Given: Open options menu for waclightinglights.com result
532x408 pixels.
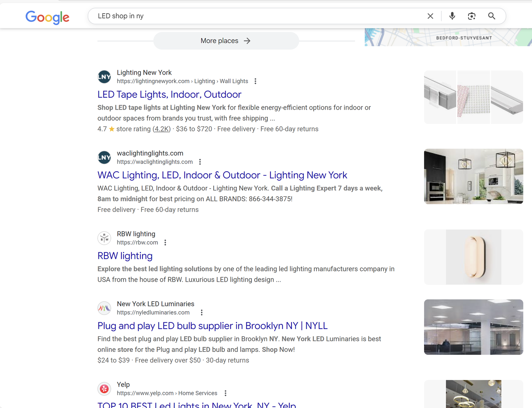Looking at the screenshot, I should pos(200,162).
